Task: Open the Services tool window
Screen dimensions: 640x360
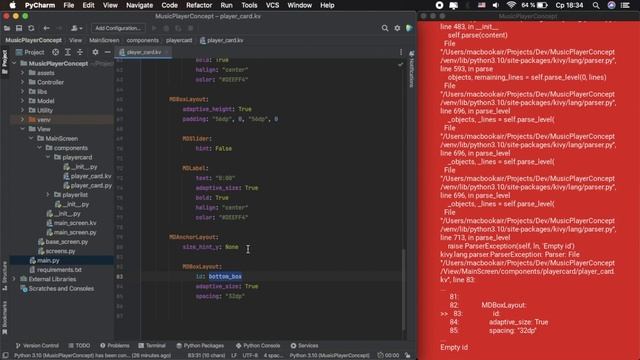Action: [x=304, y=346]
